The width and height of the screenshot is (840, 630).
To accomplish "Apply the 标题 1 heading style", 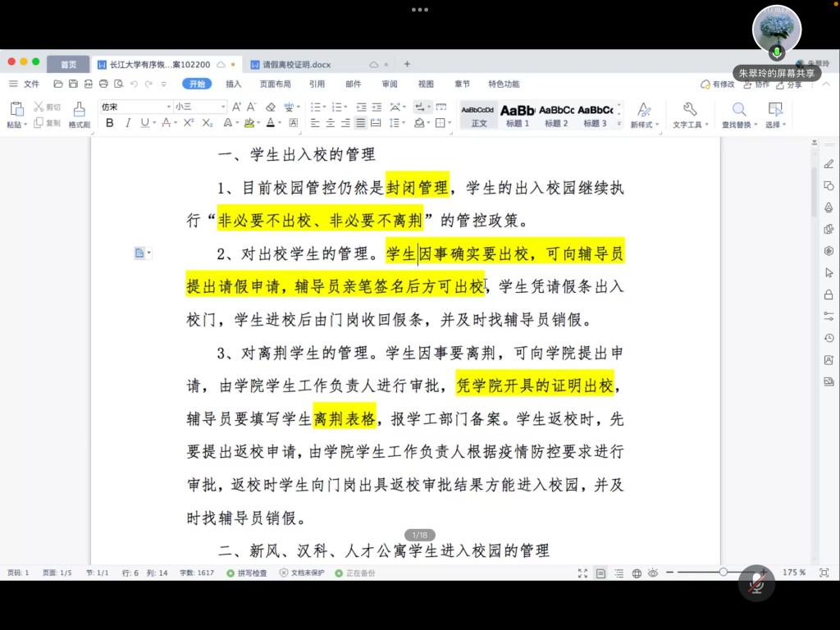I will [518, 114].
